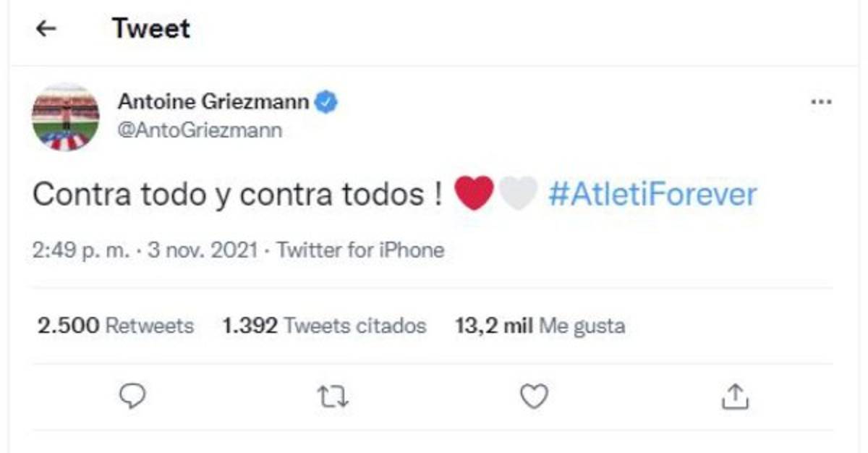Share the tweet with the upload arrow icon
This screenshot has height=453, width=868.
737,397
